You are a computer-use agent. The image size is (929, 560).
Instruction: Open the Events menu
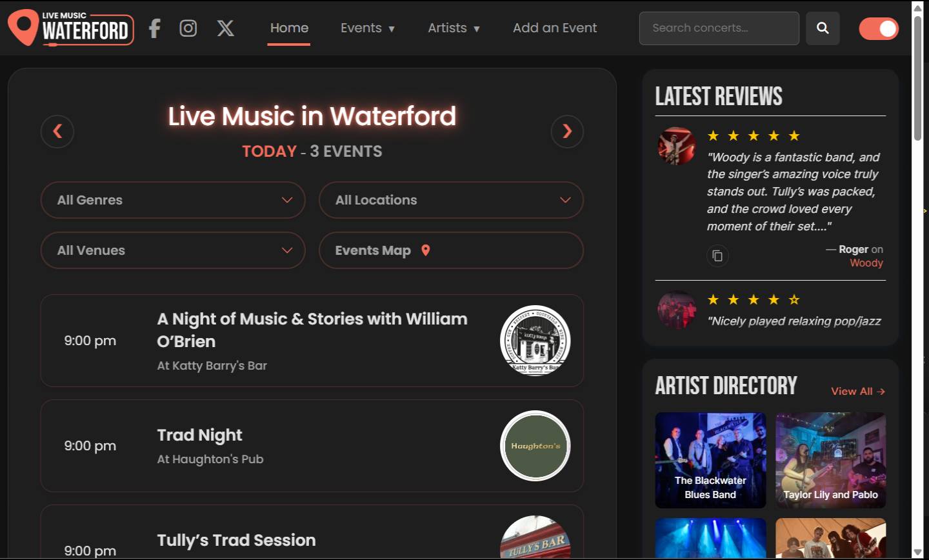pyautogui.click(x=368, y=28)
